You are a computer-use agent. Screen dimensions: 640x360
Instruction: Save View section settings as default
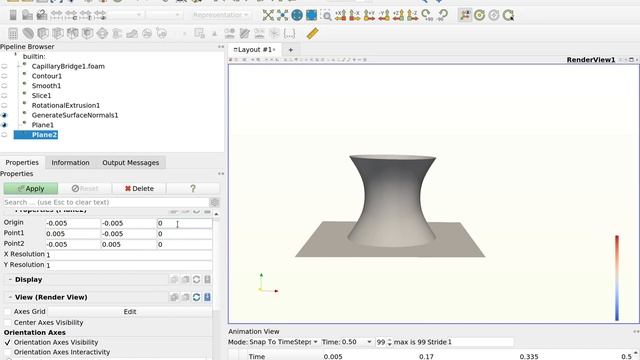coord(207,297)
